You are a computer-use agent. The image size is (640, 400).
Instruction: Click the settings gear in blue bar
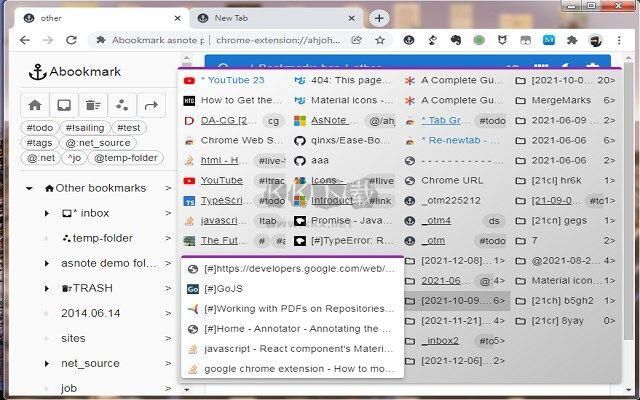592,66
